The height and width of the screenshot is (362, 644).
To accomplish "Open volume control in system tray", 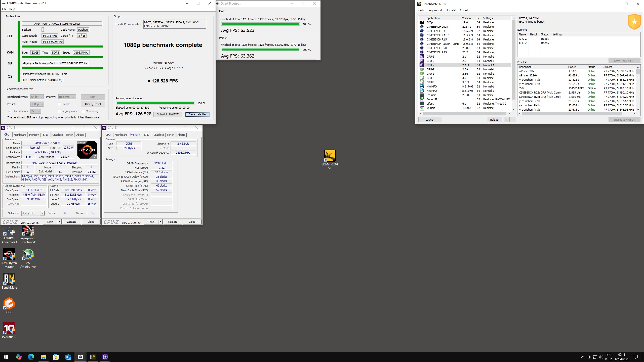I will coord(601,357).
